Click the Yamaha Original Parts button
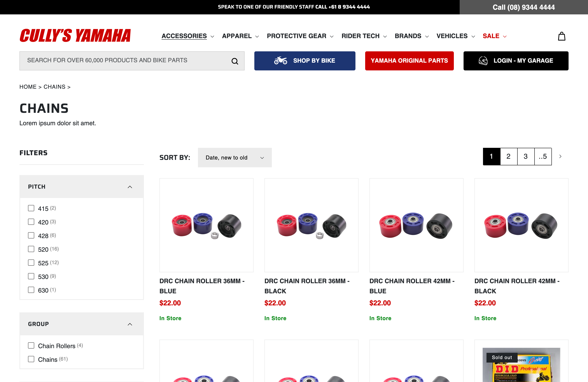Image resolution: width=588 pixels, height=382 pixels. point(409,60)
